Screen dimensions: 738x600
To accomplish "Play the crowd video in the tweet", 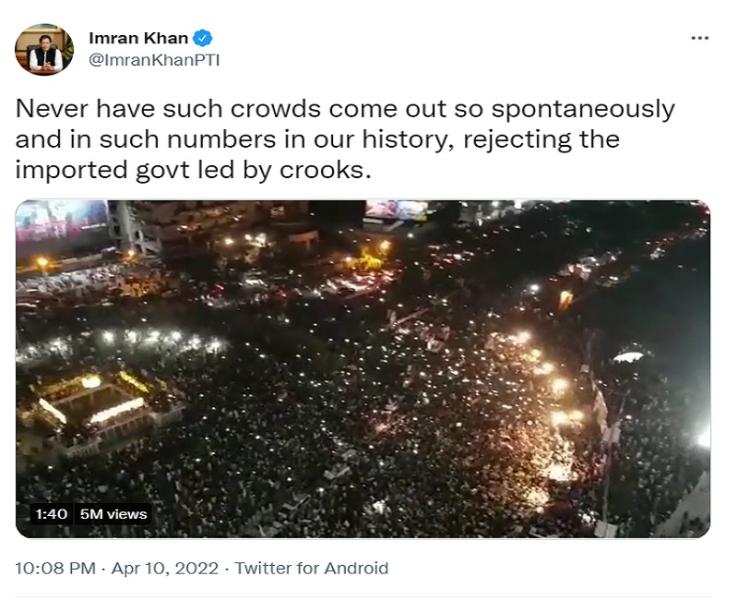I will coord(362,368).
